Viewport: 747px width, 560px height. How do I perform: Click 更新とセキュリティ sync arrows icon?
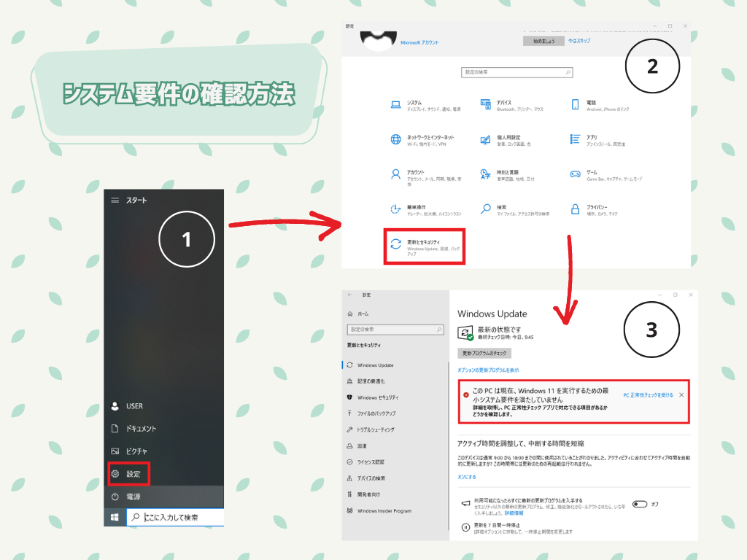tap(395, 245)
